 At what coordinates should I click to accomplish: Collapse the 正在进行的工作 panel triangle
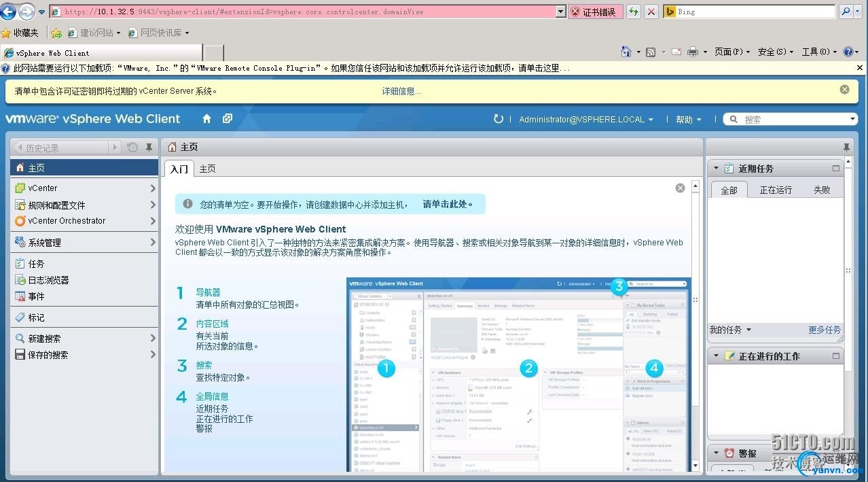[x=715, y=356]
